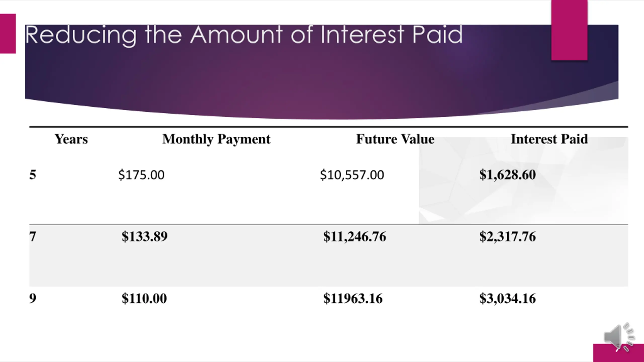Select the $133.89 monthly payment cell

pos(144,237)
